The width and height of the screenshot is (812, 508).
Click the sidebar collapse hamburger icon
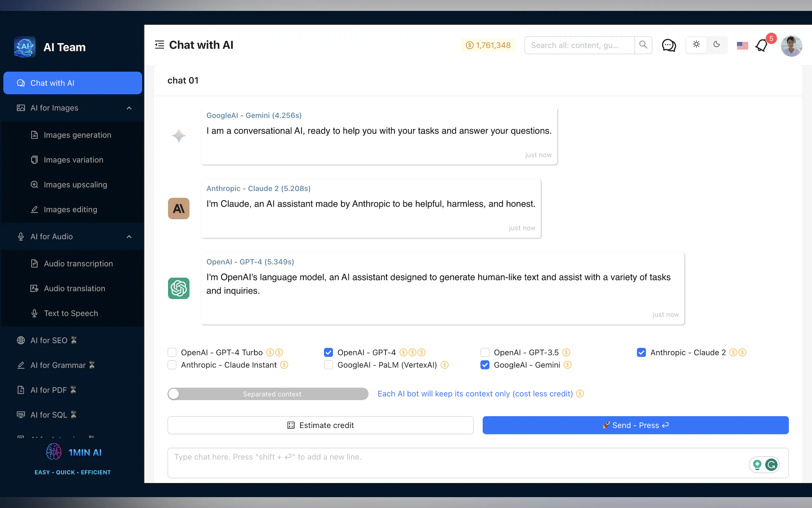click(160, 45)
